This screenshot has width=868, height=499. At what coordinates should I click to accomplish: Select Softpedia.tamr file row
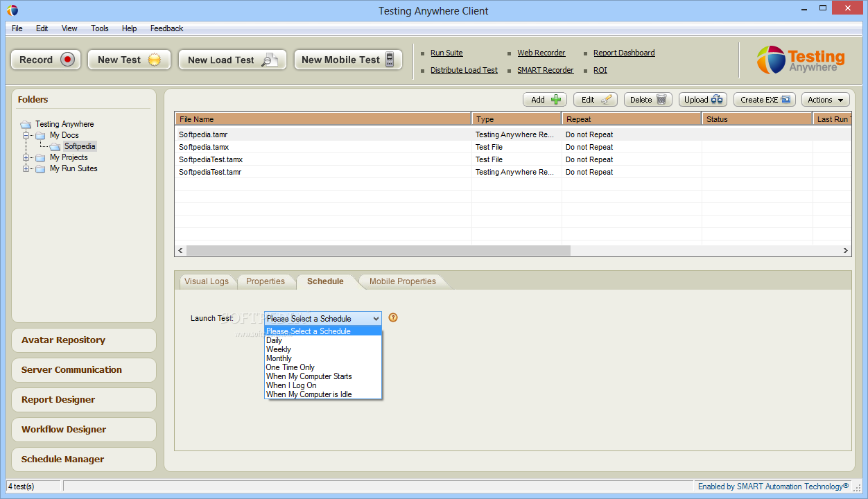tap(512, 134)
